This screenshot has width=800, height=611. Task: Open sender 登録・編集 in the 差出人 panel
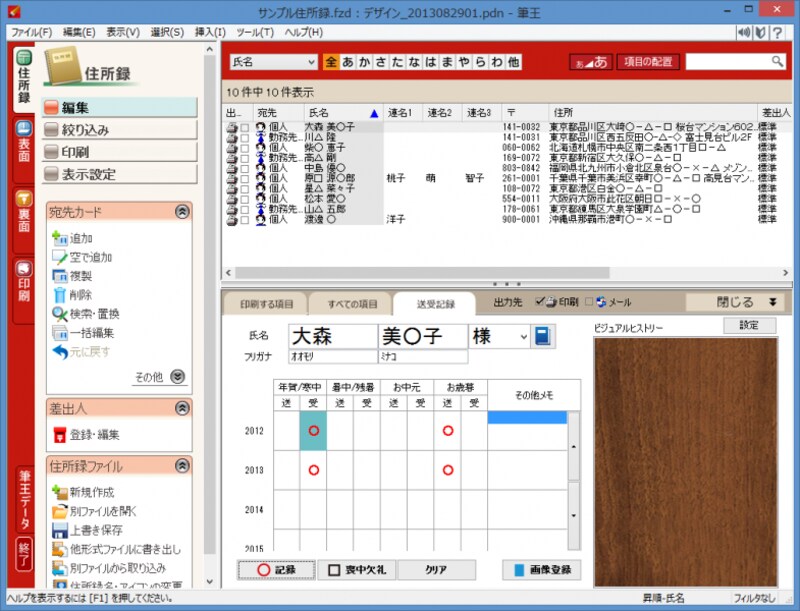point(82,434)
